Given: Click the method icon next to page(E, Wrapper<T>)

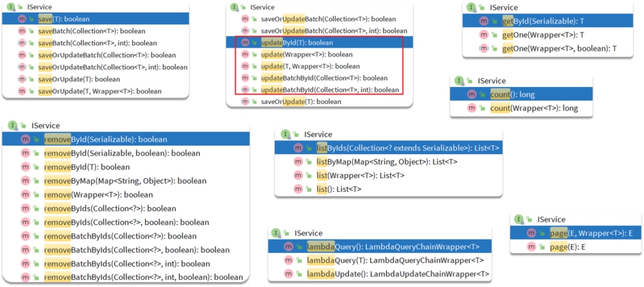Looking at the screenshot, I should click(x=533, y=234).
